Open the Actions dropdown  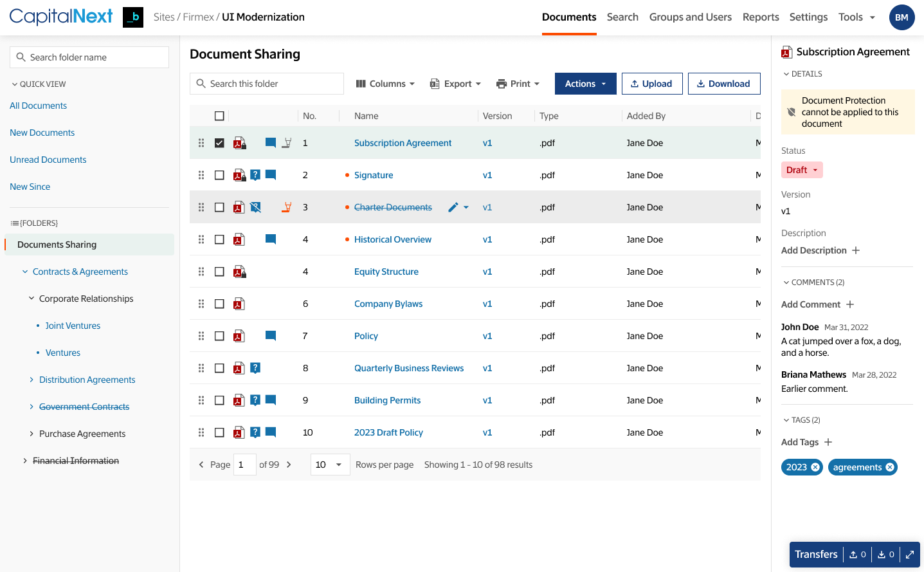(x=585, y=84)
